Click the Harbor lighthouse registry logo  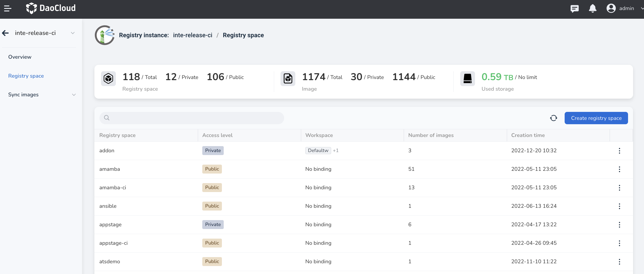pos(104,35)
